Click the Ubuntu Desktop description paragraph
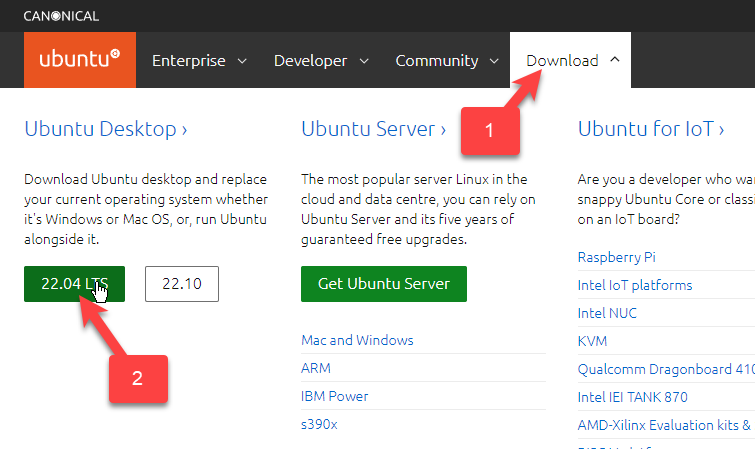Viewport: 755px width, 449px height. click(146, 209)
